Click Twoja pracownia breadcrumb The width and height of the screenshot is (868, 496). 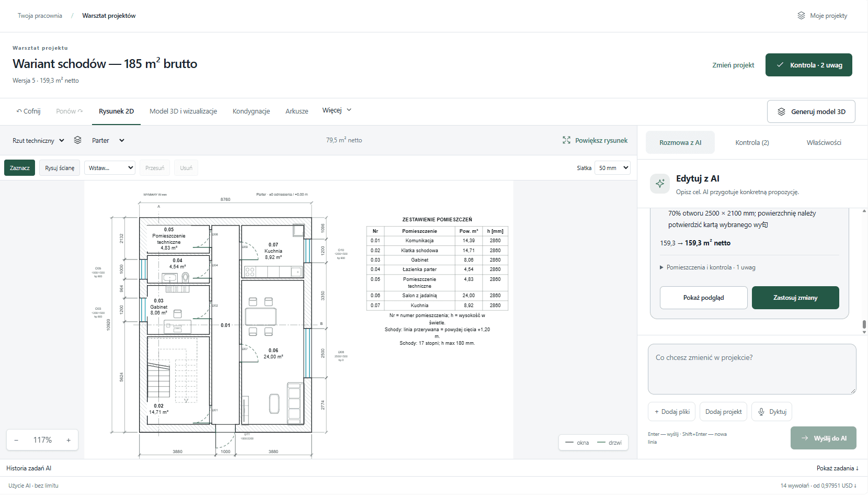pos(40,16)
